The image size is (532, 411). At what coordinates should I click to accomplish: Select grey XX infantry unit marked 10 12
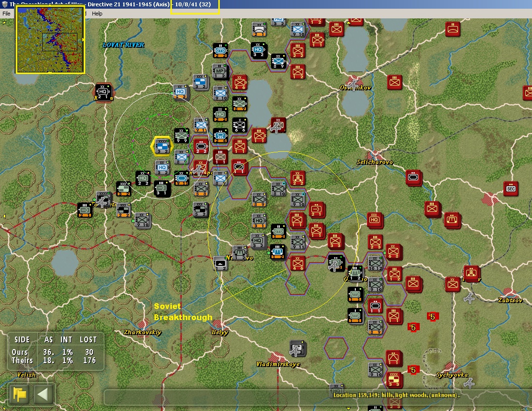[375, 263]
